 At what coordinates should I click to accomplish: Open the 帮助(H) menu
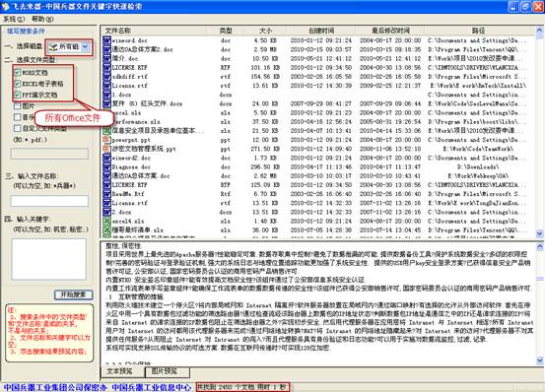pyautogui.click(x=42, y=19)
